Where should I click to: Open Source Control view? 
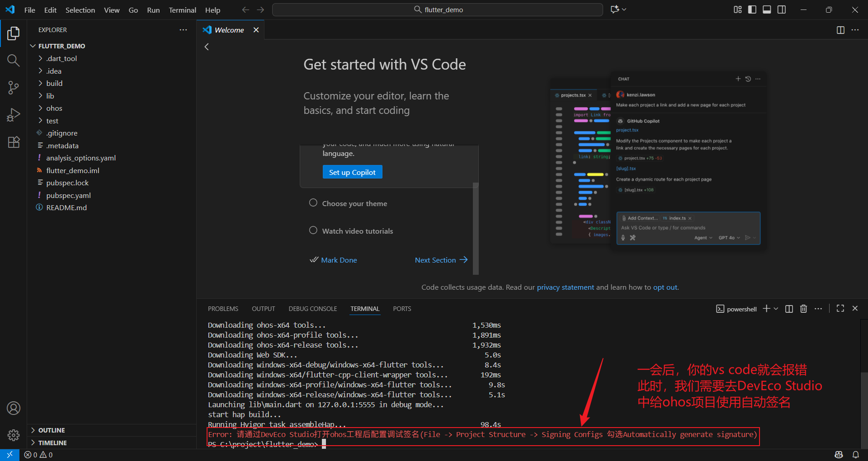14,88
